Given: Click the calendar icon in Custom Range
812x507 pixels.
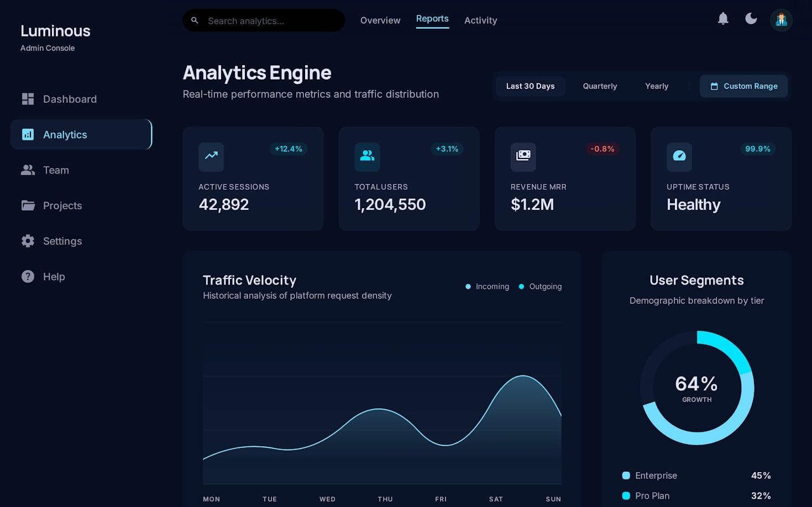Looking at the screenshot, I should 714,86.
